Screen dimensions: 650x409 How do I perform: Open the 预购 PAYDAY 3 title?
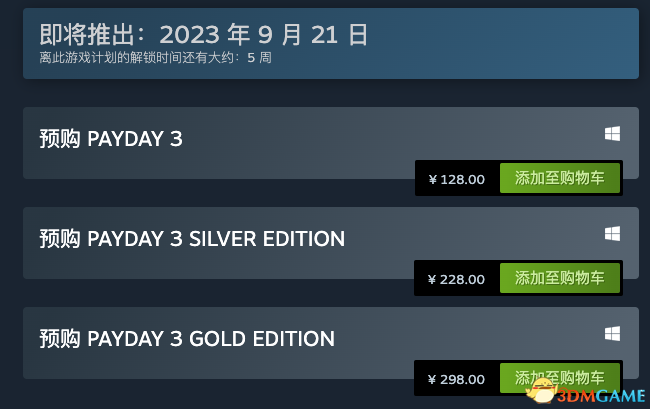(110, 139)
